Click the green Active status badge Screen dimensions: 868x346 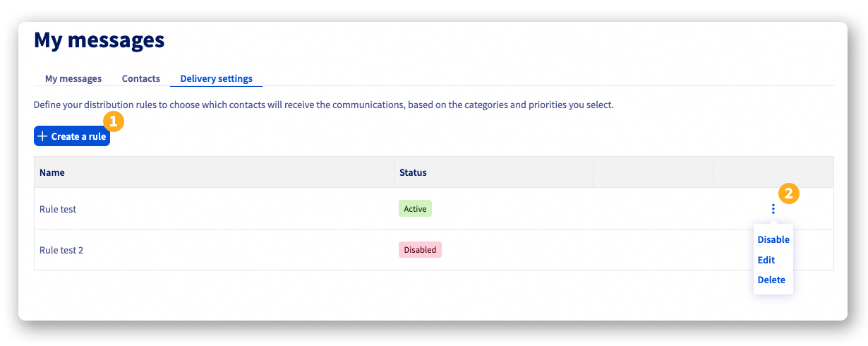click(x=415, y=209)
